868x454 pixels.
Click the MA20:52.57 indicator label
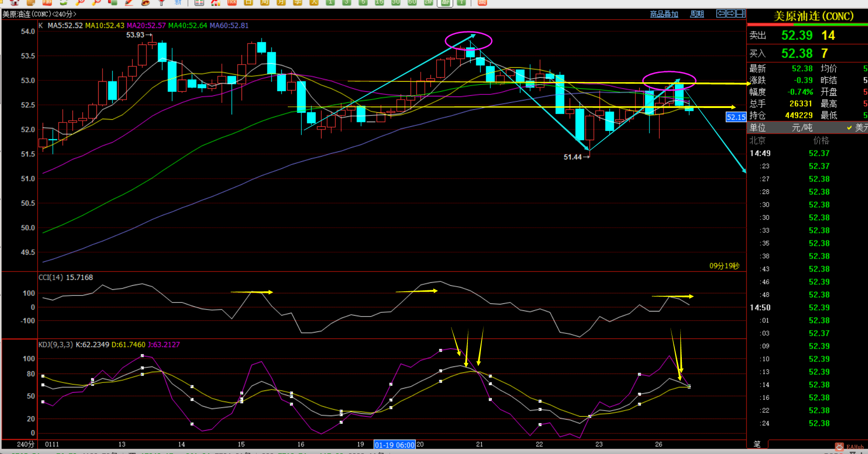tap(146, 26)
